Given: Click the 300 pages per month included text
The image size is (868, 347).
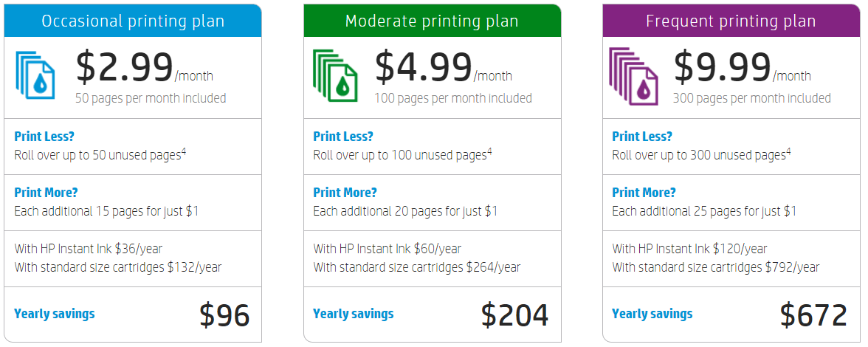Looking at the screenshot, I should point(752,98).
